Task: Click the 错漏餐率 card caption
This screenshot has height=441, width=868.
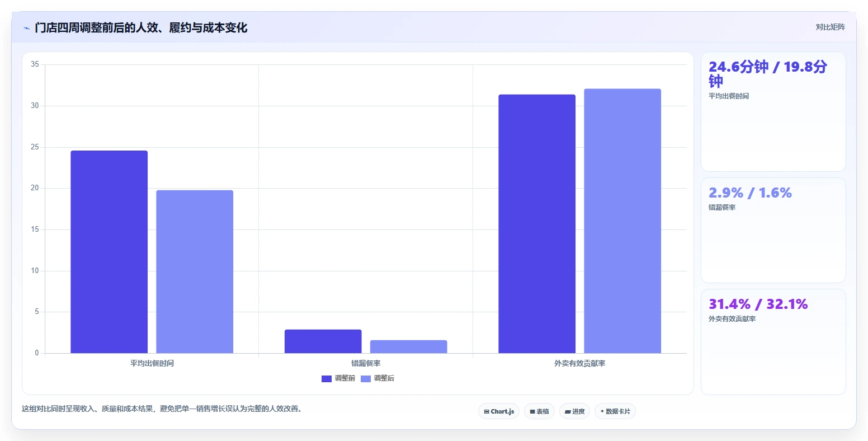Action: 722,208
